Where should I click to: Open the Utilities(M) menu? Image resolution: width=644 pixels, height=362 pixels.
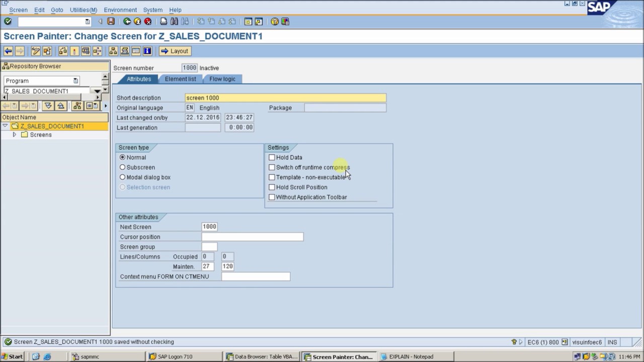[x=84, y=10]
